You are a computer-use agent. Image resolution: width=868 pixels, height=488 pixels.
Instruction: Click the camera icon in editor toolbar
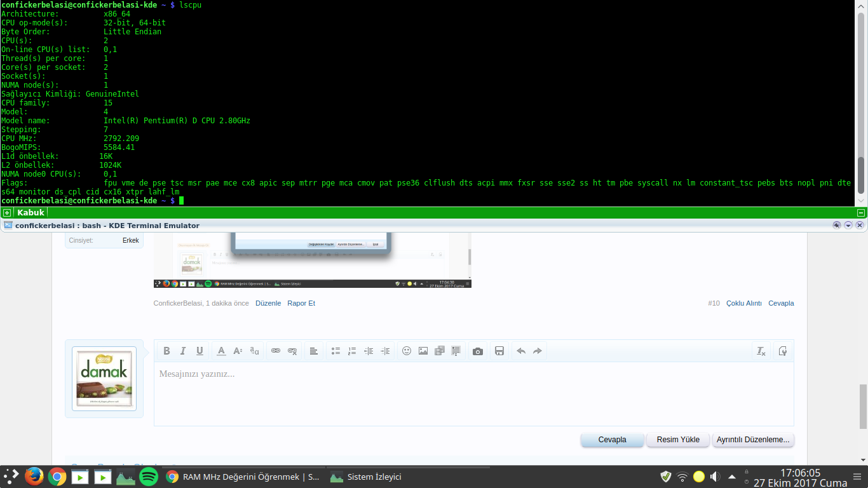478,351
